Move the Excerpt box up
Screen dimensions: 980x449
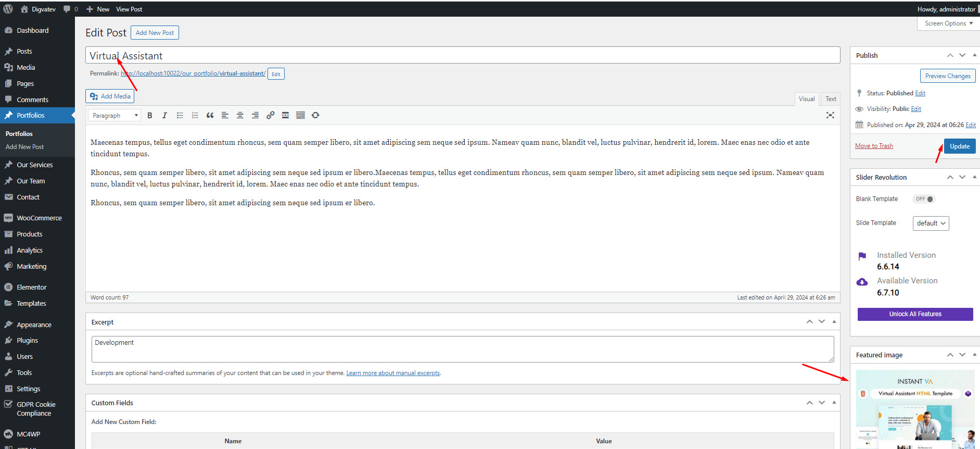[810, 321]
